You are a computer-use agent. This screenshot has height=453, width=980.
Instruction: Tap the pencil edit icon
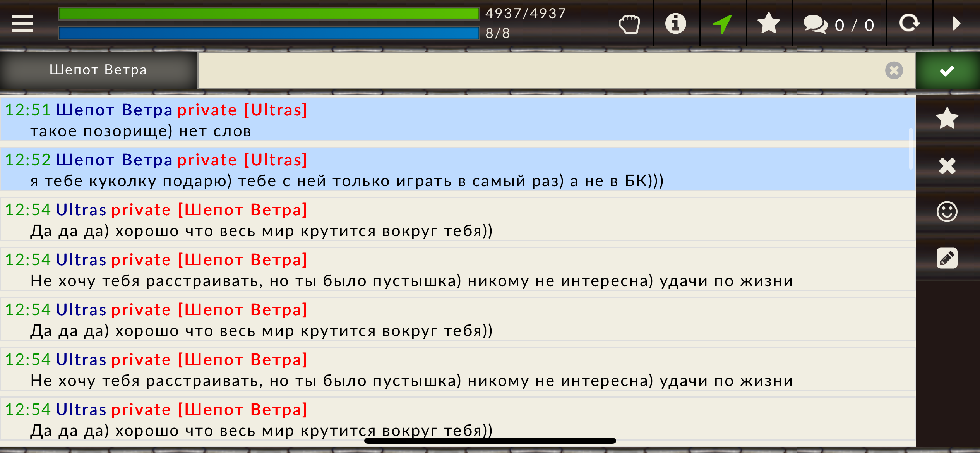[947, 258]
